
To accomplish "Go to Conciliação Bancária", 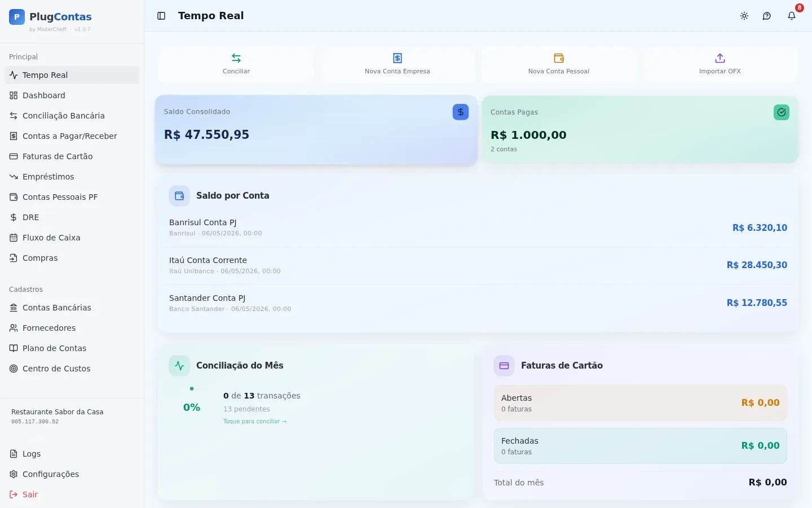I will coord(72,116).
